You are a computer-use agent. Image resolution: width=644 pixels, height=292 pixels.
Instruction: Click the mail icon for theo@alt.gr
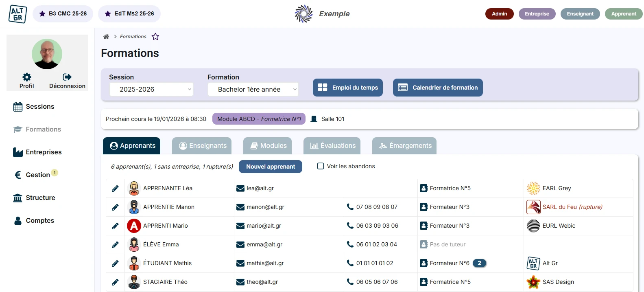tap(240, 282)
